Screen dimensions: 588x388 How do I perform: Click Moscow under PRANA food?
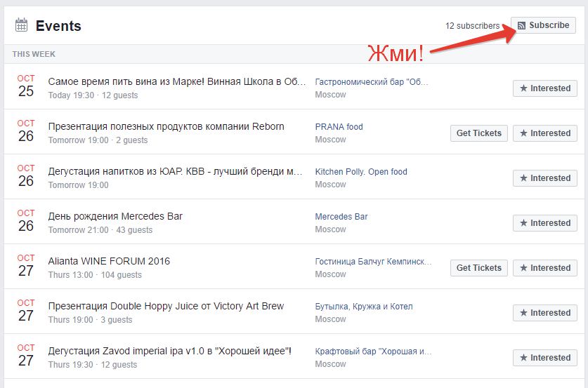click(330, 140)
